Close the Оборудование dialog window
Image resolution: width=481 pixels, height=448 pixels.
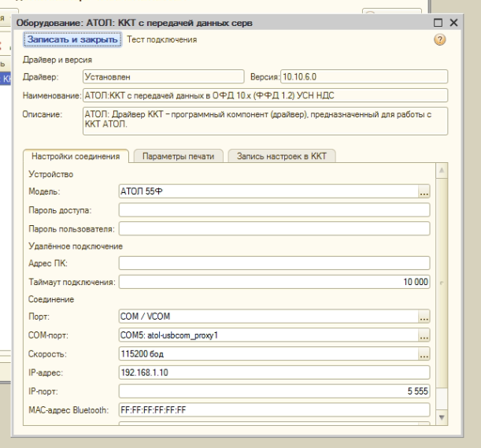point(453,23)
